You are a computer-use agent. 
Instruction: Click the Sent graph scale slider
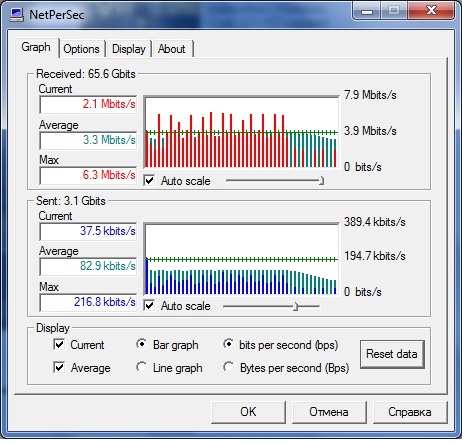(x=271, y=306)
